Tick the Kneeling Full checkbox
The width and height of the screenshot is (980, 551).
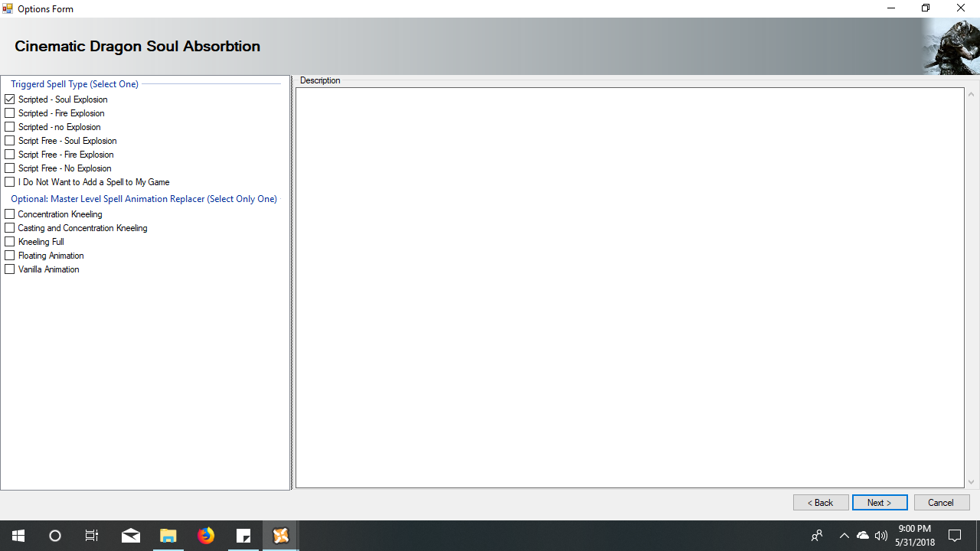(x=10, y=242)
